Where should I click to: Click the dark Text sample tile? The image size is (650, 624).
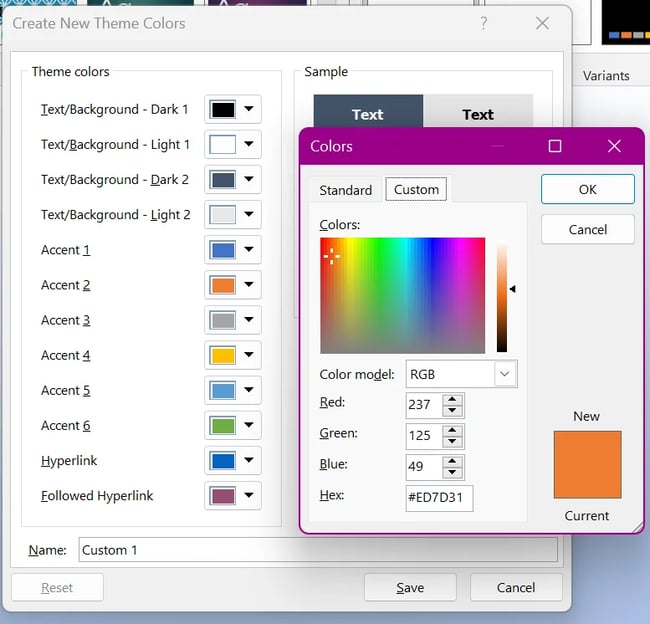[368, 111]
